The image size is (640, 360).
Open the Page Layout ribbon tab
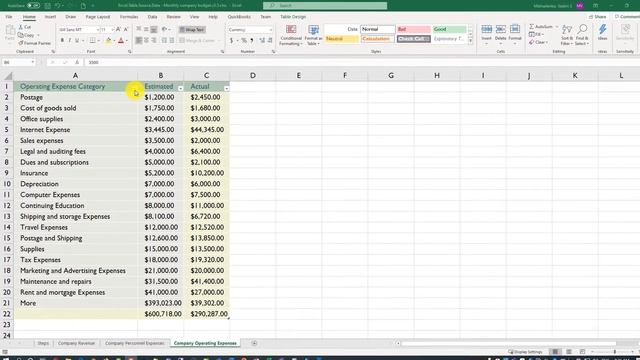98,17
